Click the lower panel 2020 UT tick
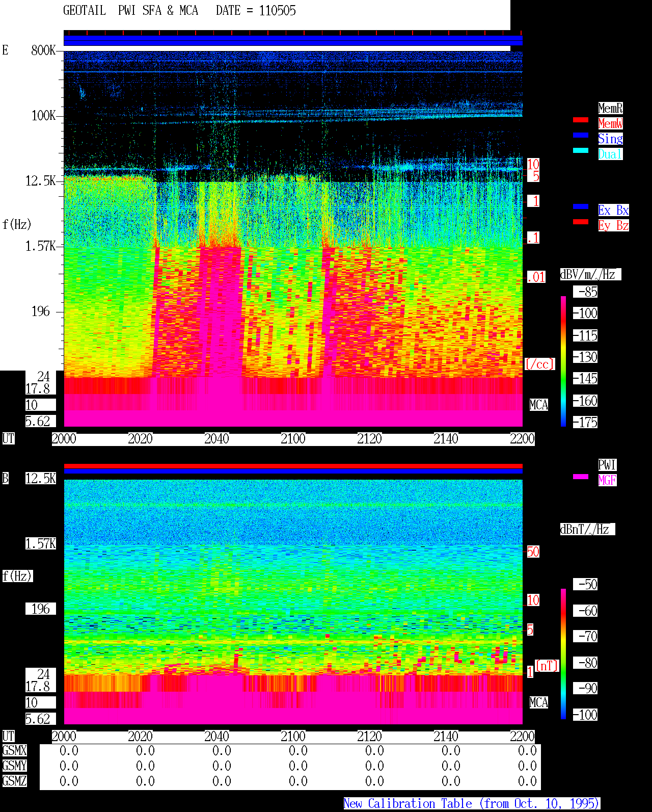Image resolution: width=652 pixels, height=812 pixels. pyautogui.click(x=140, y=737)
